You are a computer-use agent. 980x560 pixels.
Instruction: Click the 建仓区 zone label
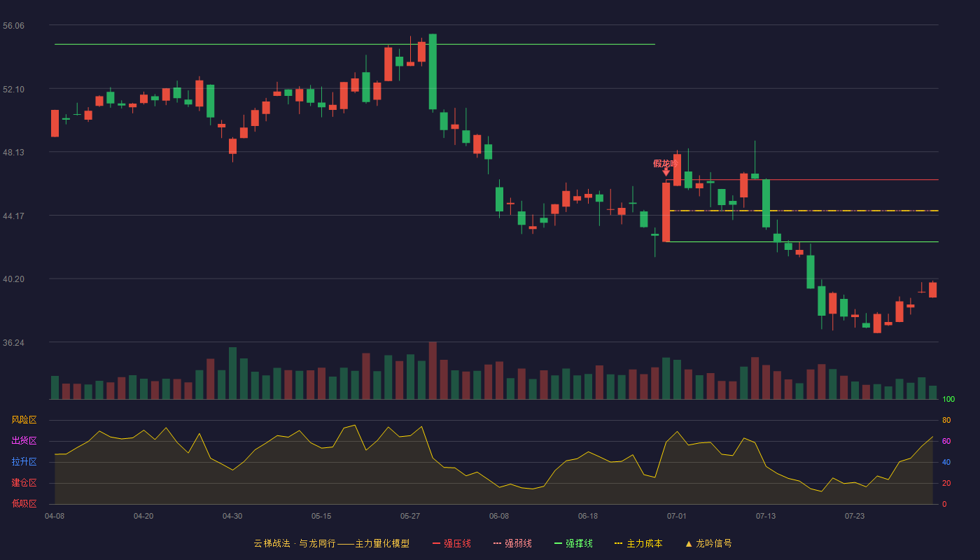[x=24, y=483]
